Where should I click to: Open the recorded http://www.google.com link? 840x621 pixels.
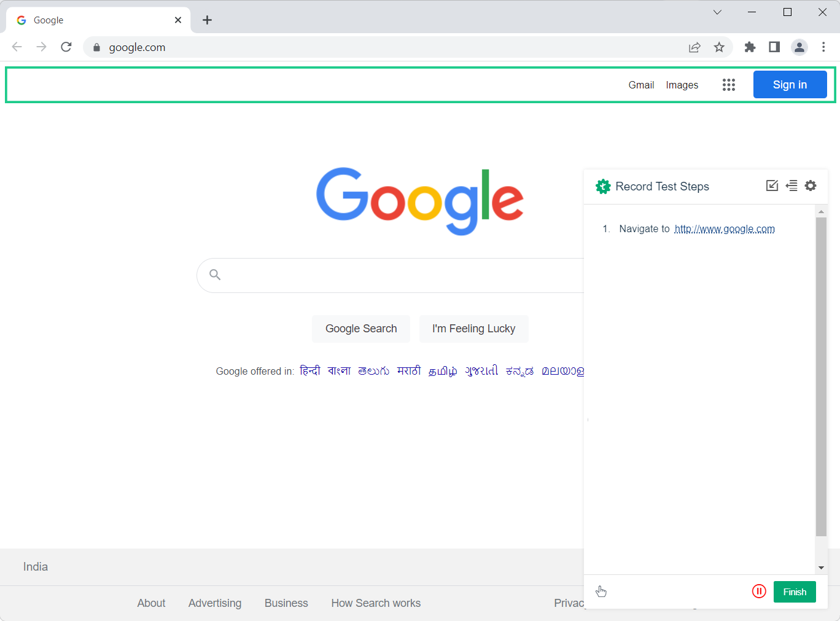coord(725,229)
